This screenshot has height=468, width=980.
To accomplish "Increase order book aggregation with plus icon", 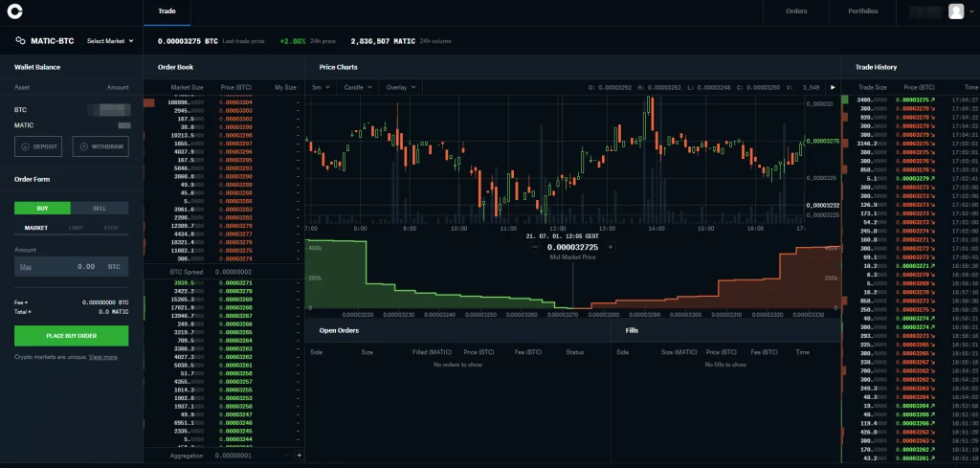I will [299, 456].
